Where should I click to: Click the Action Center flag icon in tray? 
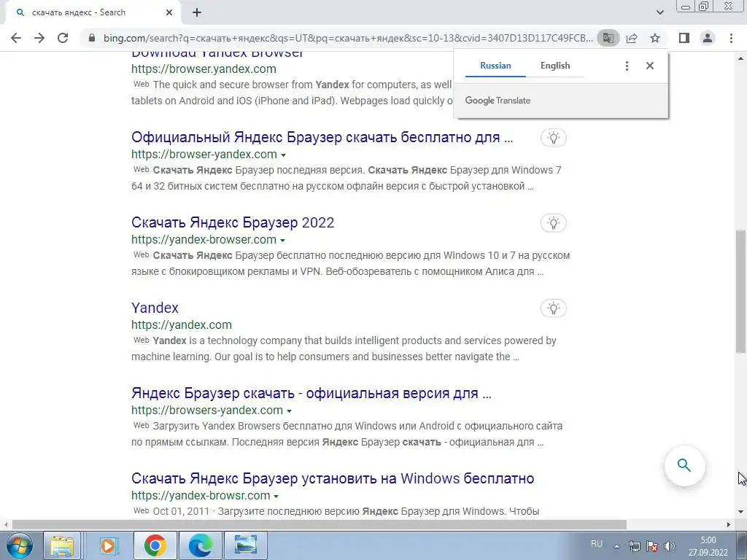652,546
